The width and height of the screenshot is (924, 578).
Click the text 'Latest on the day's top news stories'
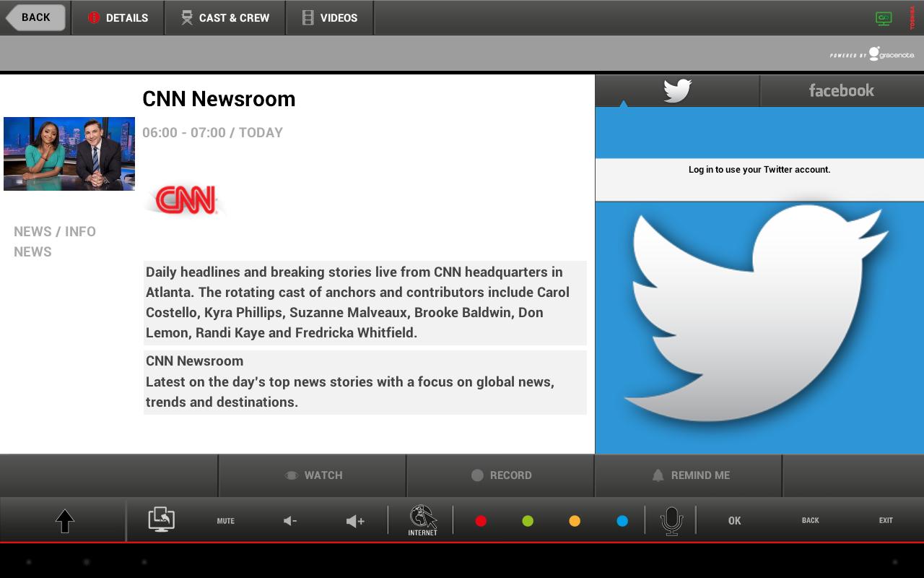point(350,392)
